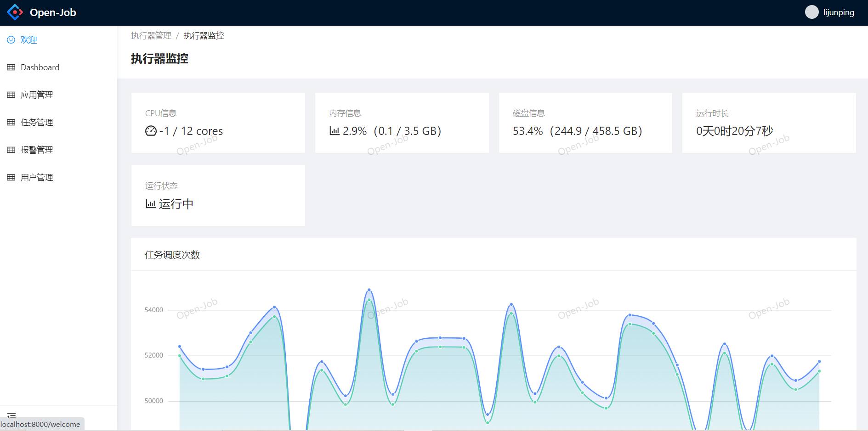Click the 执行器管理 breadcrumb link
Image resolution: width=868 pixels, height=431 pixels.
[151, 36]
